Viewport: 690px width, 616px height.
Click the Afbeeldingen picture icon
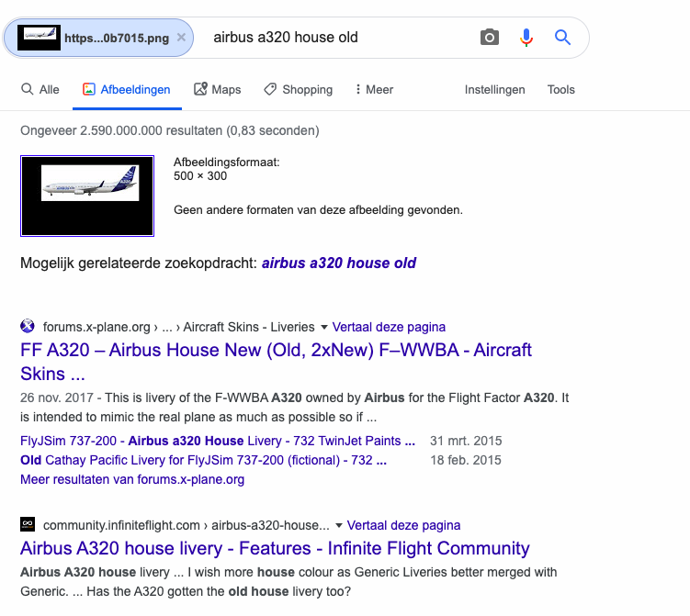(x=89, y=89)
